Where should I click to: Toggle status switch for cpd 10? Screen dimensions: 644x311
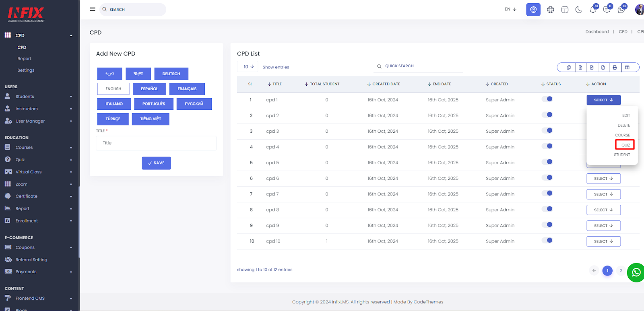(x=547, y=240)
